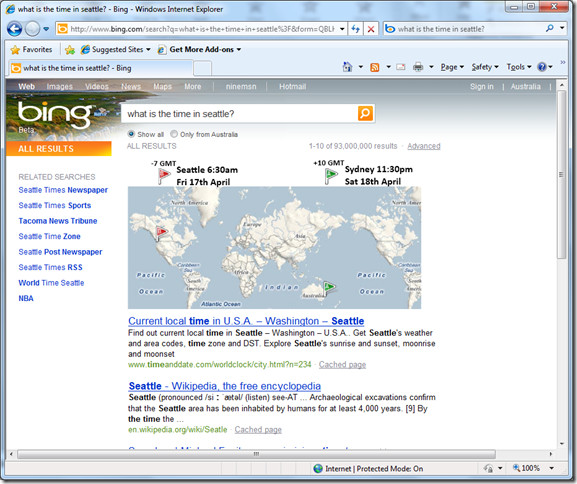Viewport: 577px width, 484px height.
Task: Click the vertical scrollbar thumb
Action: pos(561,174)
